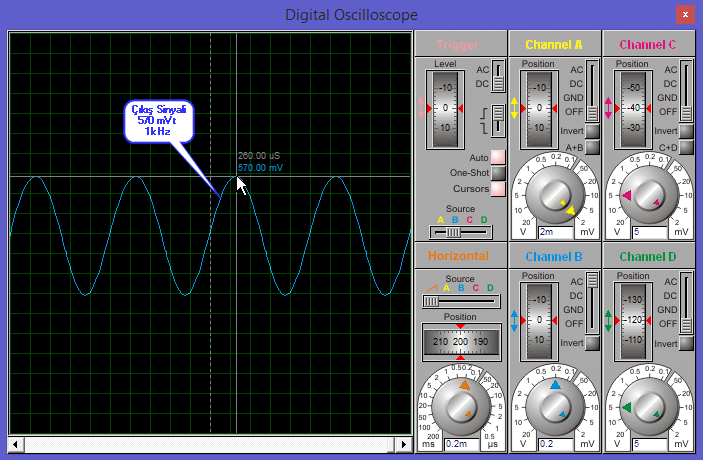Click the Channel D green volts knob
Screen dimensions: 703x460
click(648, 404)
